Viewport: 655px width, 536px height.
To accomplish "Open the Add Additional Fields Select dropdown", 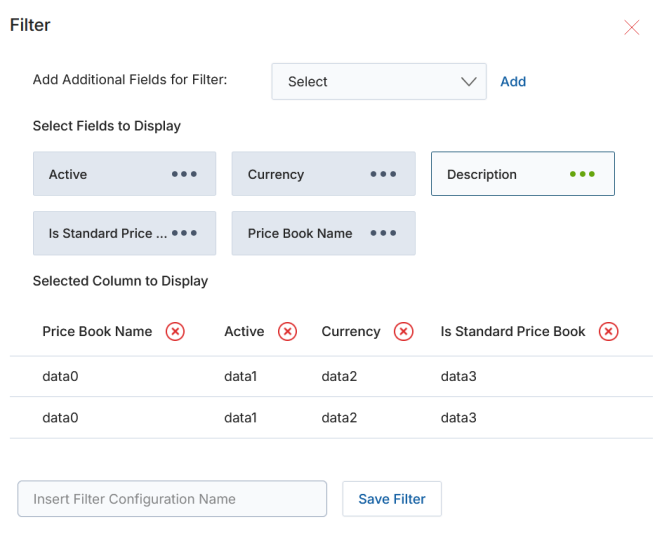I will pyautogui.click(x=379, y=81).
